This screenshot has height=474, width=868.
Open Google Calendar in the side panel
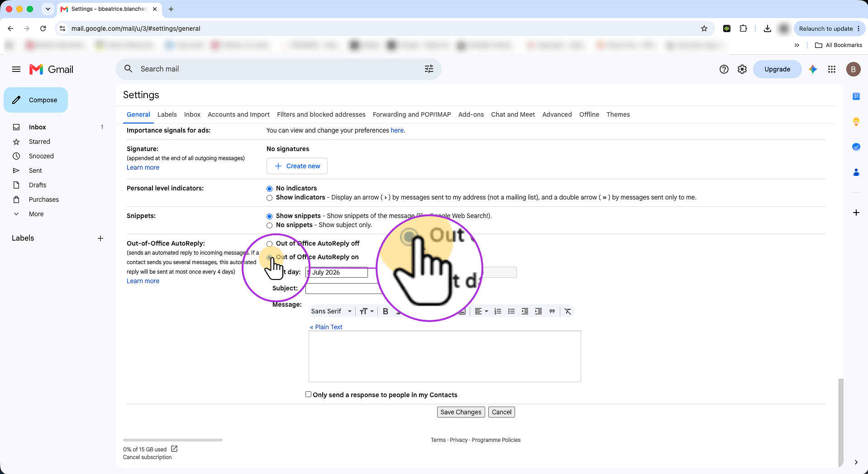(856, 96)
